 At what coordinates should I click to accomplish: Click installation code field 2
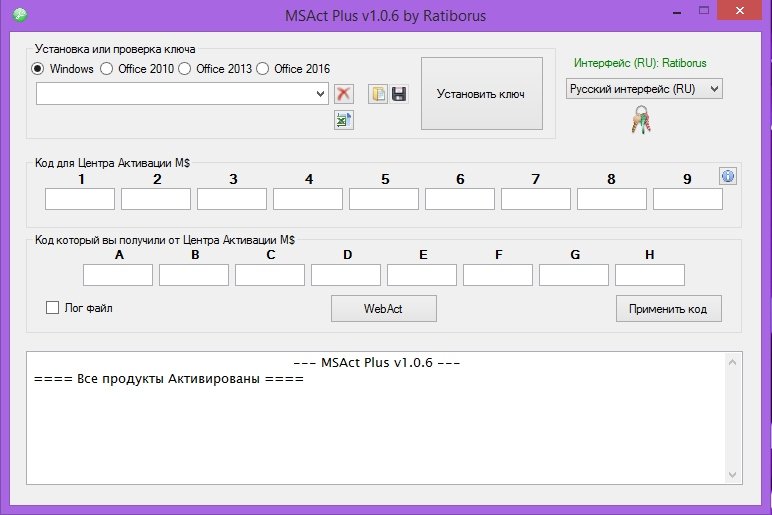[x=156, y=199]
